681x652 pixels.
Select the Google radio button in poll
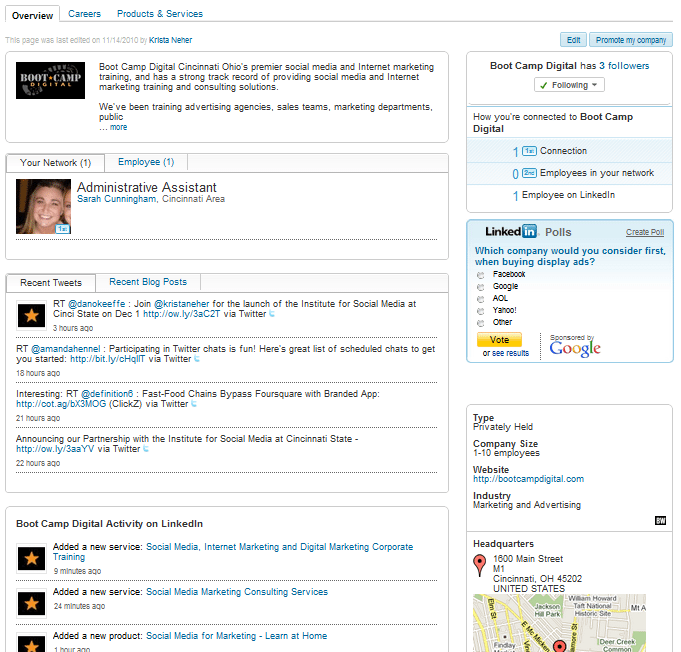click(481, 286)
